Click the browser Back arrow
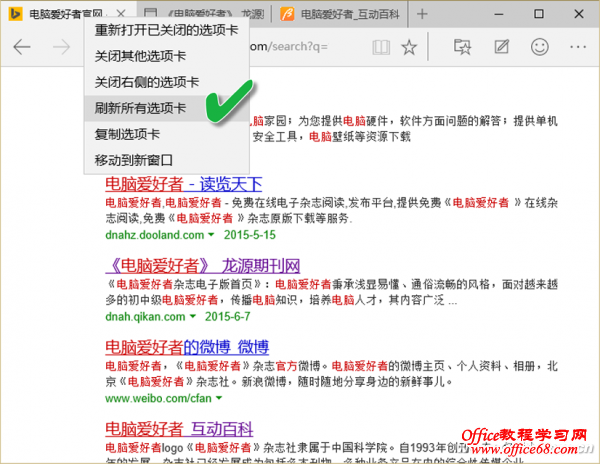 pyautogui.click(x=22, y=47)
